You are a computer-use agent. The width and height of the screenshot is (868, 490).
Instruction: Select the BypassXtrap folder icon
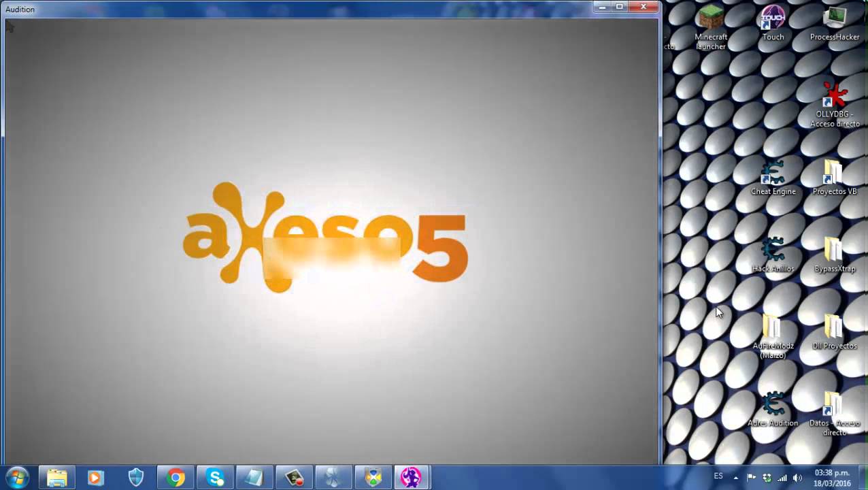pyautogui.click(x=835, y=255)
